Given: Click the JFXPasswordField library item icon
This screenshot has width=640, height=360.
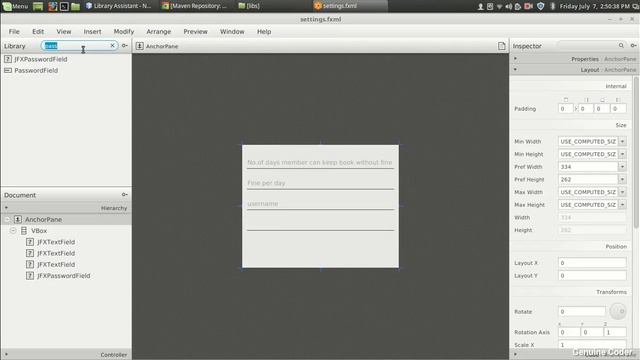Looking at the screenshot, I should 8,59.
